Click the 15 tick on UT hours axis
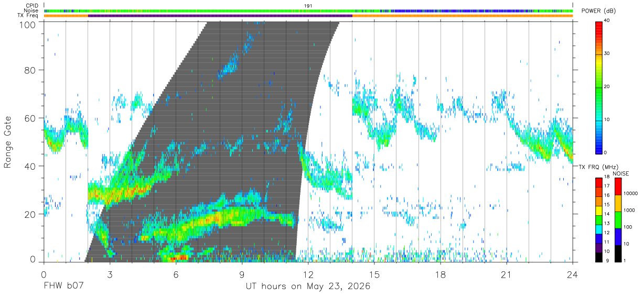 (374, 274)
